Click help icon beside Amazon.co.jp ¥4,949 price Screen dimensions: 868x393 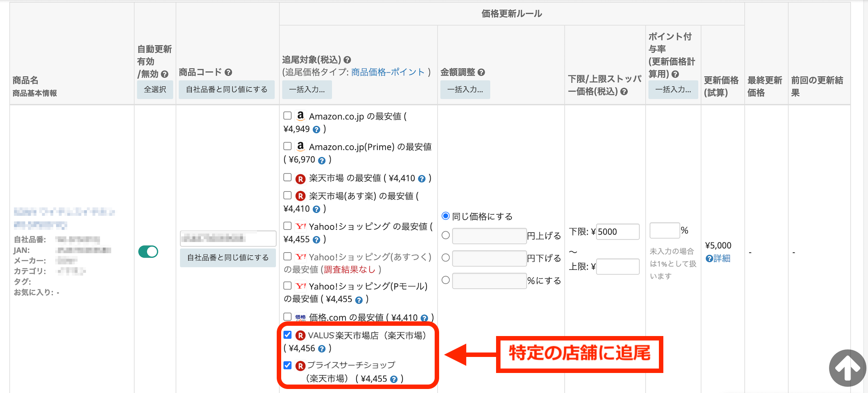coord(316,130)
